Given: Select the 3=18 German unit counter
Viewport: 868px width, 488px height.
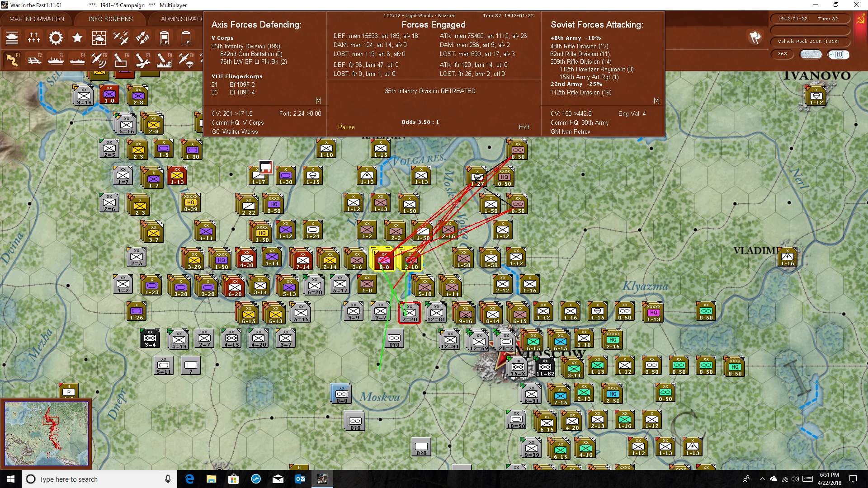Looking at the screenshot, I should [84, 96].
